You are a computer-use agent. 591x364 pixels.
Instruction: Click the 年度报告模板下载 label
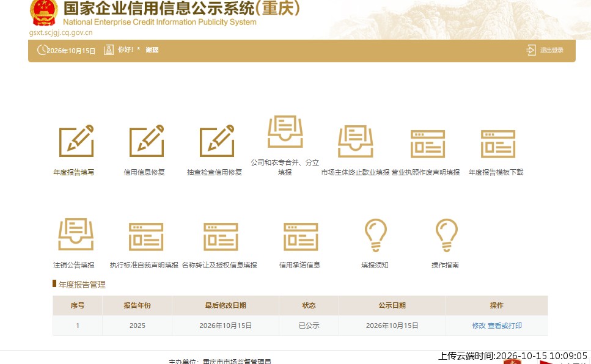(496, 172)
